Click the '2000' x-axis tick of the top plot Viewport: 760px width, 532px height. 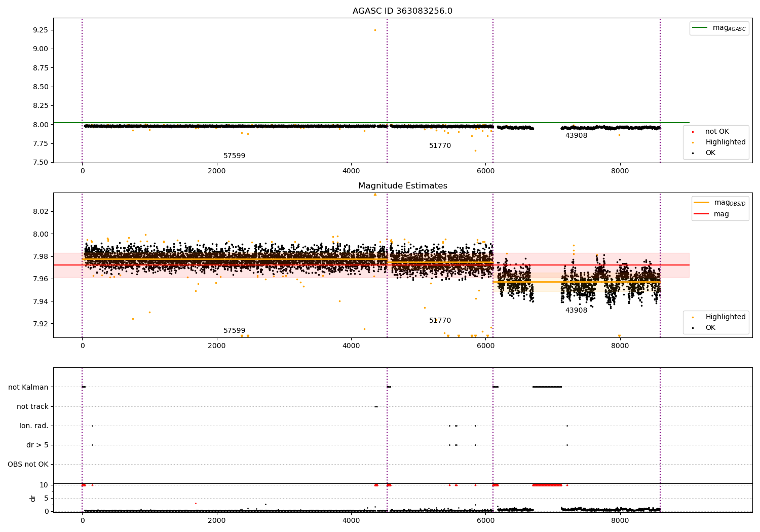click(217, 171)
